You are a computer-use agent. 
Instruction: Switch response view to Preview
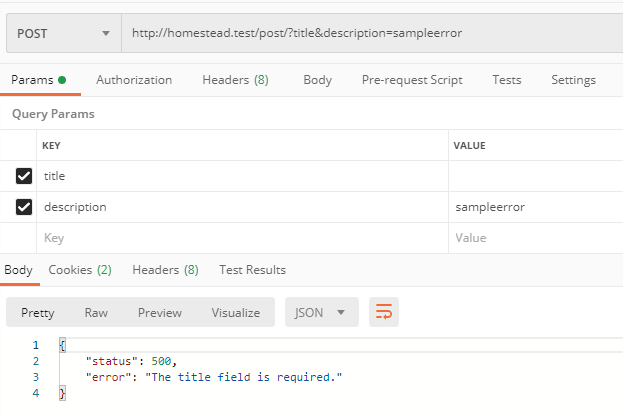tap(160, 312)
